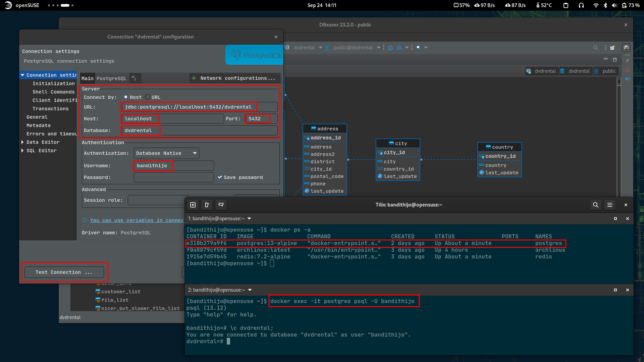Split the Tilix terminal downward
644x362 pixels.
point(221,205)
